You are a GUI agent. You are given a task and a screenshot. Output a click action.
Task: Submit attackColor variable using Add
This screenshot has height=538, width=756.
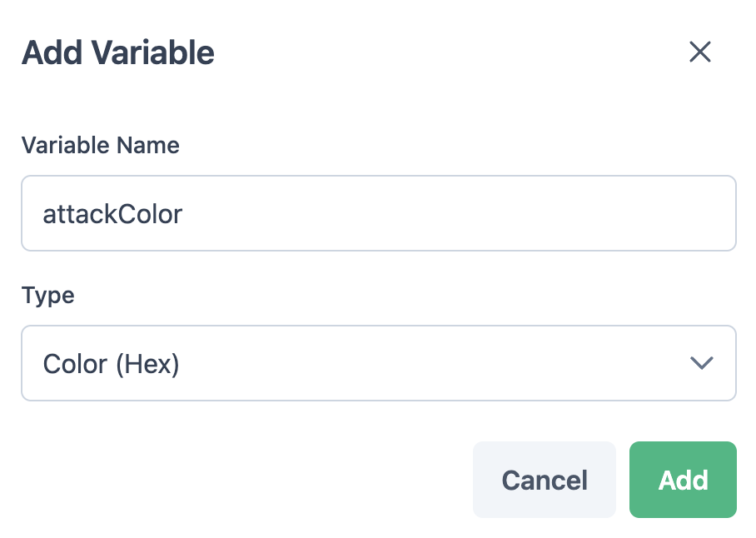683,480
